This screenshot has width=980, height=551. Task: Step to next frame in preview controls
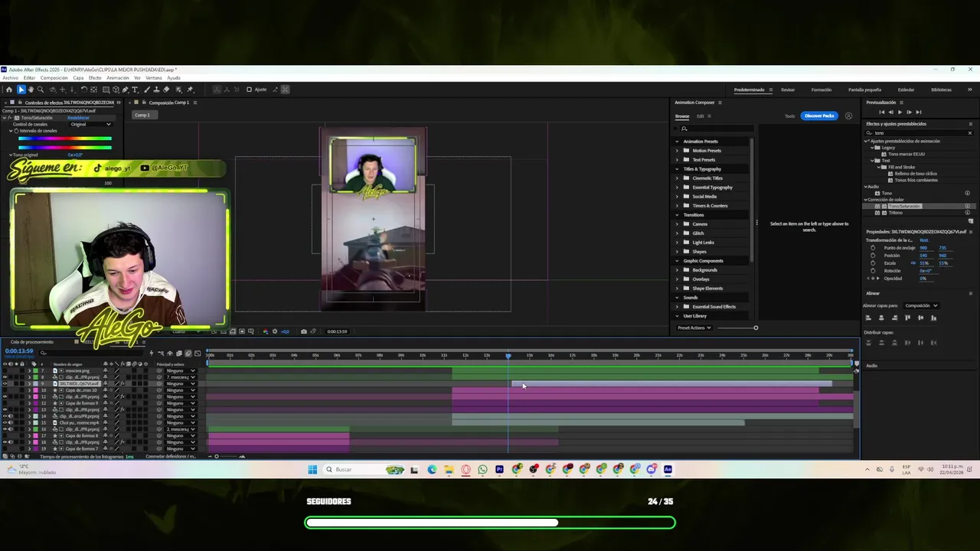(x=910, y=112)
